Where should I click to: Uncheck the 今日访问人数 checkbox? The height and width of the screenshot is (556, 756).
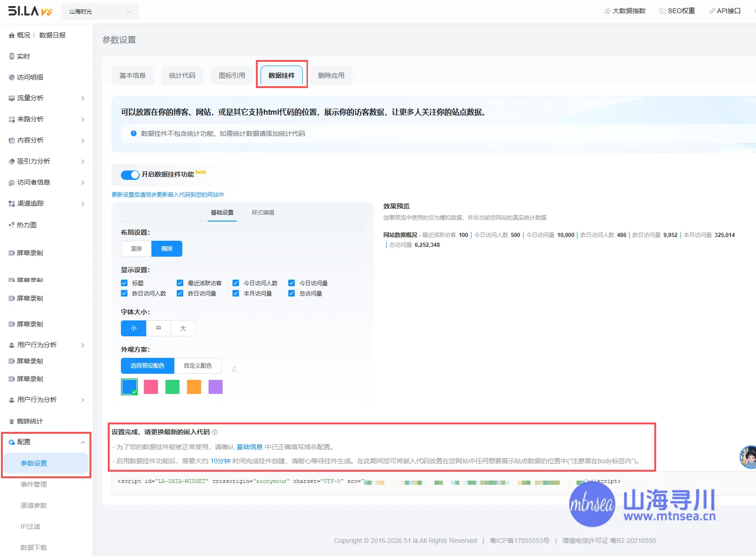[x=236, y=283]
